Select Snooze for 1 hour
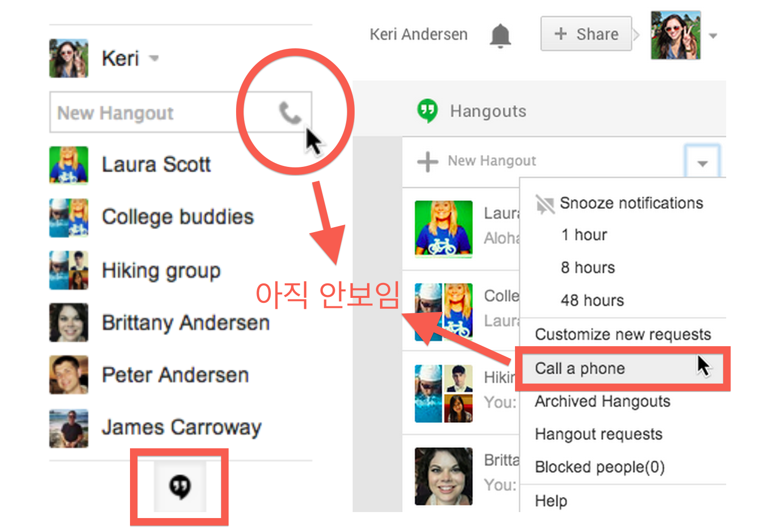The image size is (772, 532). (584, 235)
